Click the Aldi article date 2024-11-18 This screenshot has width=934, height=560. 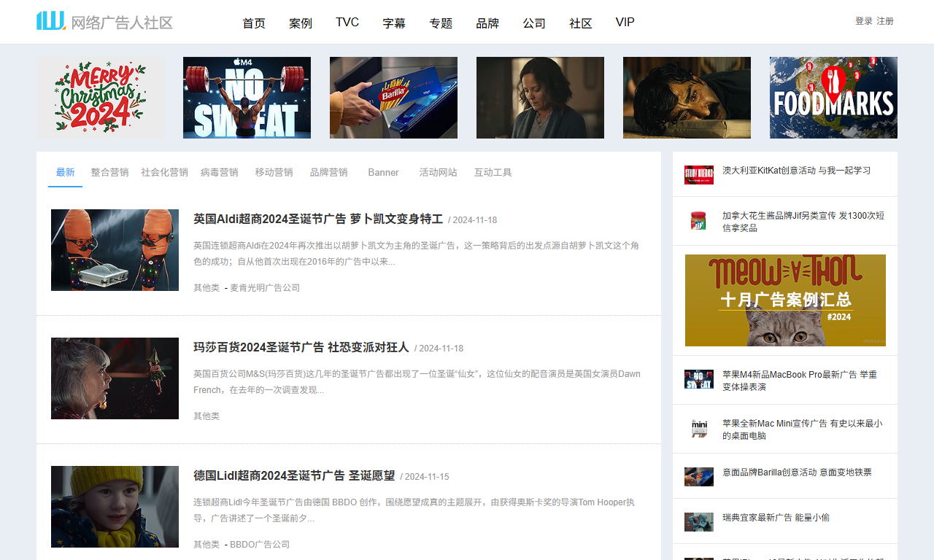tap(474, 220)
